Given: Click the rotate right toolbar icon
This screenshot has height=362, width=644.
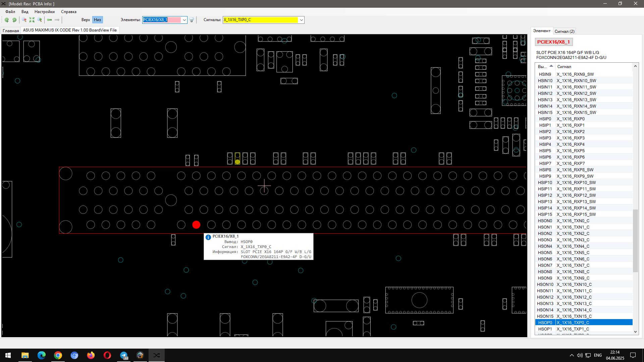Looking at the screenshot, I should click(x=14, y=20).
